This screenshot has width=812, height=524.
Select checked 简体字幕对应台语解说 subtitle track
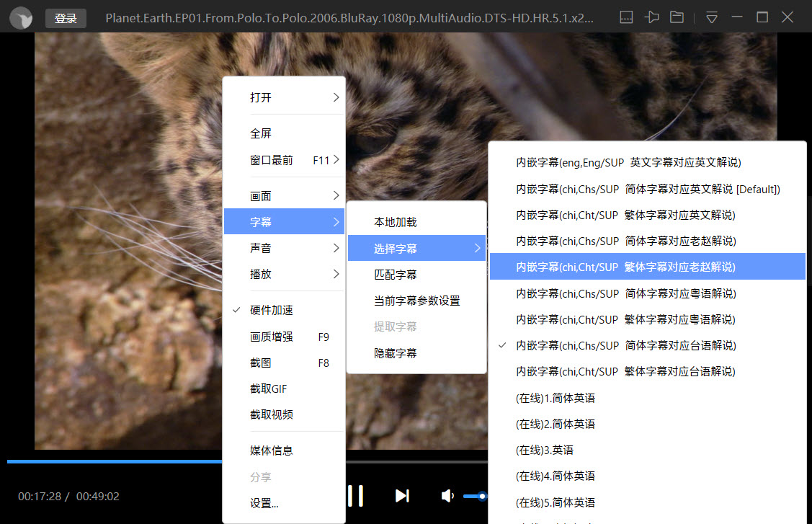[x=625, y=345]
